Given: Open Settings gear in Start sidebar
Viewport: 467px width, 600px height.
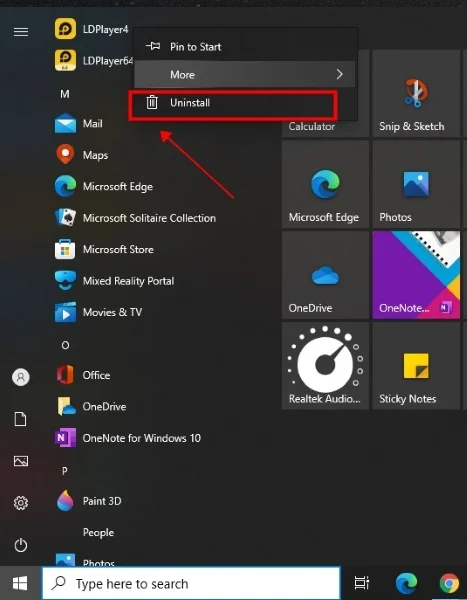Looking at the screenshot, I should (x=21, y=502).
